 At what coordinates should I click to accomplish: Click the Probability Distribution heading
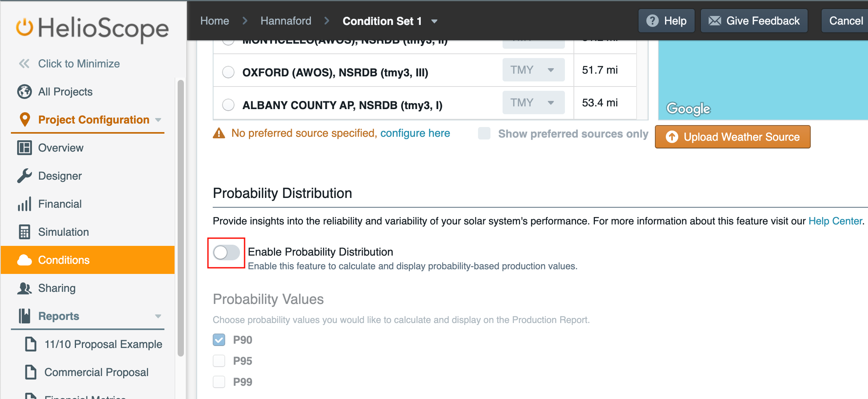pos(282,193)
